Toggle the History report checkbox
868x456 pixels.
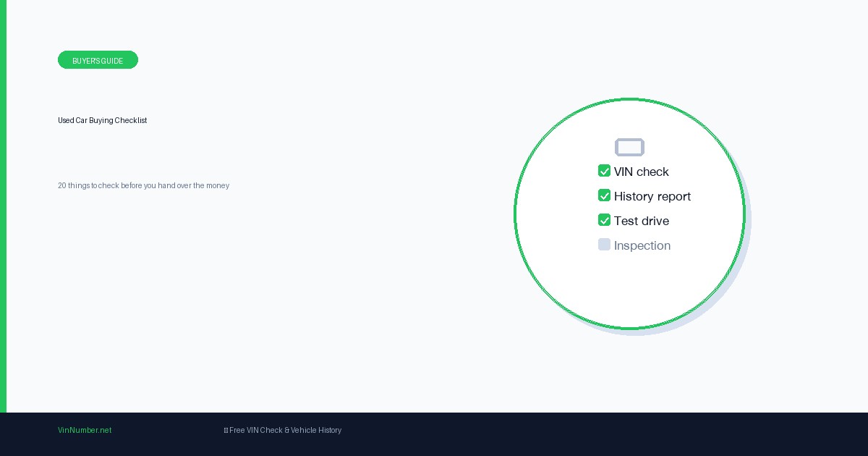[604, 195]
